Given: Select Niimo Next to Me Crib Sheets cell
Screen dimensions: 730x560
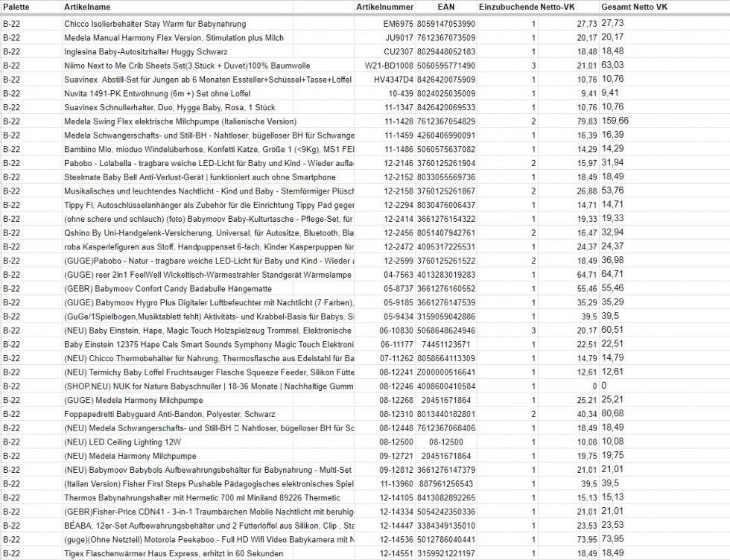Looking at the screenshot, I should (x=187, y=66).
